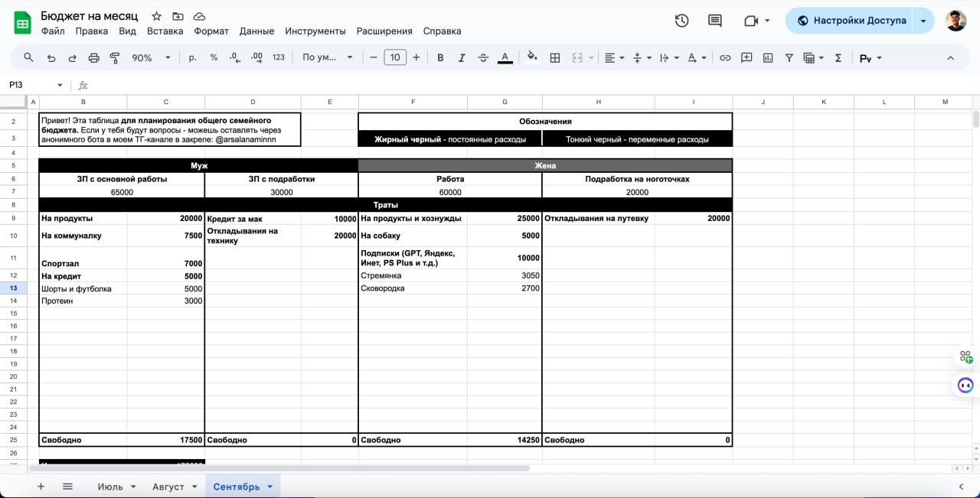Create a filter
This screenshot has width=980, height=498.
tap(789, 57)
